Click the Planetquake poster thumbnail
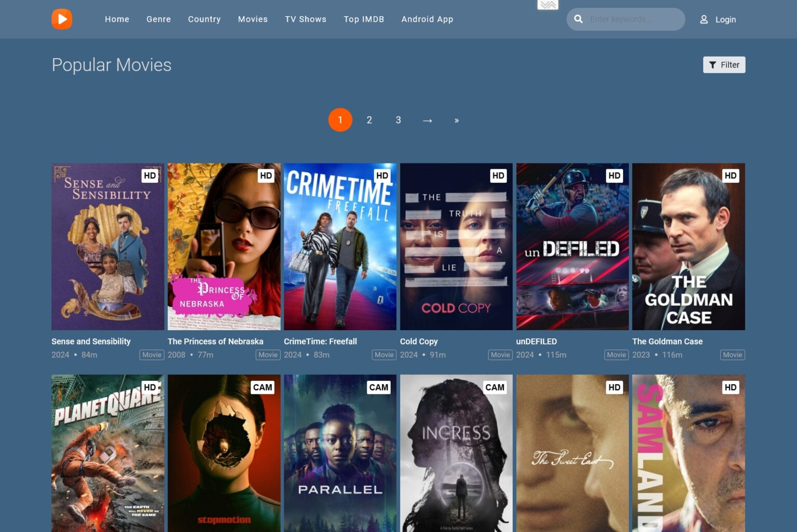Viewport: 797px width, 532px height. 108,453
